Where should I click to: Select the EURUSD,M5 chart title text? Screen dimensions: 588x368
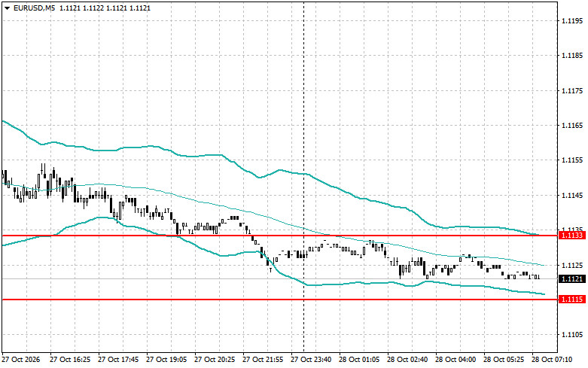(34, 8)
